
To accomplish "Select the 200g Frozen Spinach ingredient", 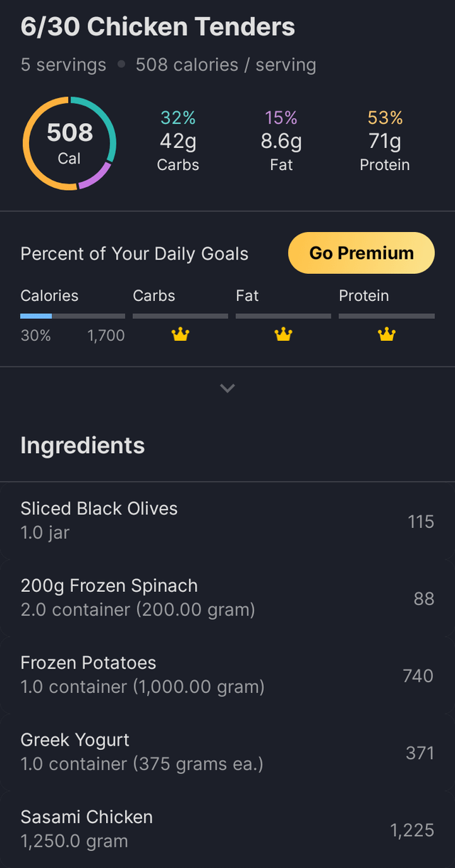I will 227,598.
